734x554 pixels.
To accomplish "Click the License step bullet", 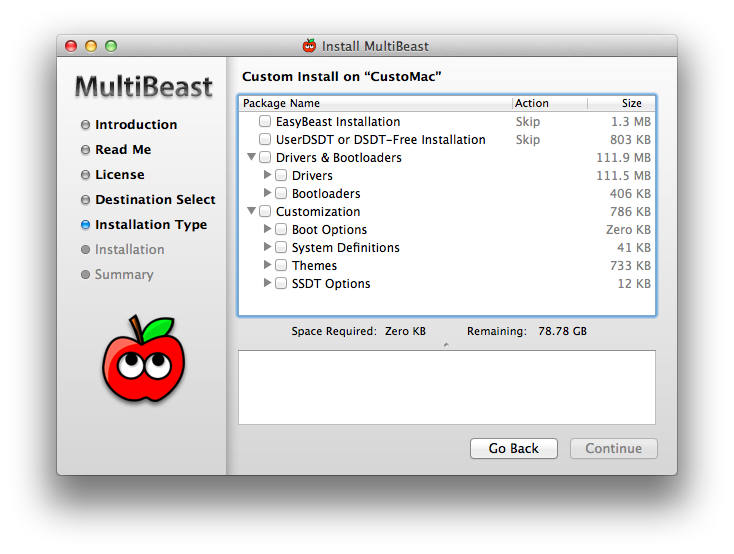I will tap(85, 175).
